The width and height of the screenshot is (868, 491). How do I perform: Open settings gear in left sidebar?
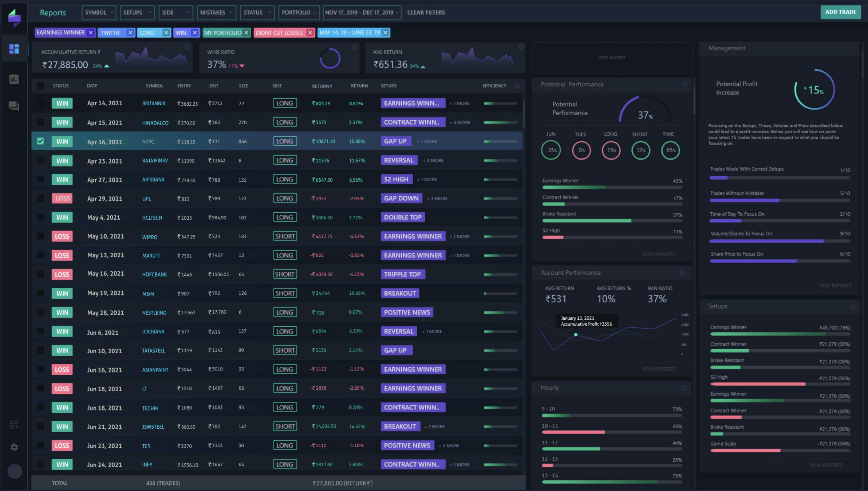coord(14,447)
